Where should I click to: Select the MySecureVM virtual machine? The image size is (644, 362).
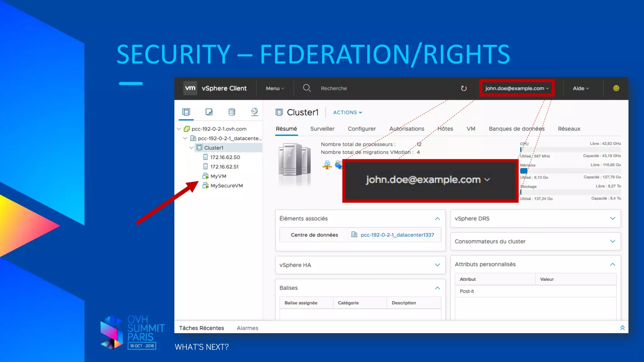[x=226, y=186]
